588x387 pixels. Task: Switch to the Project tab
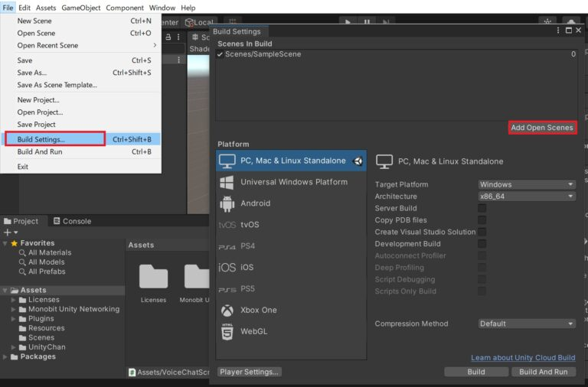point(21,221)
